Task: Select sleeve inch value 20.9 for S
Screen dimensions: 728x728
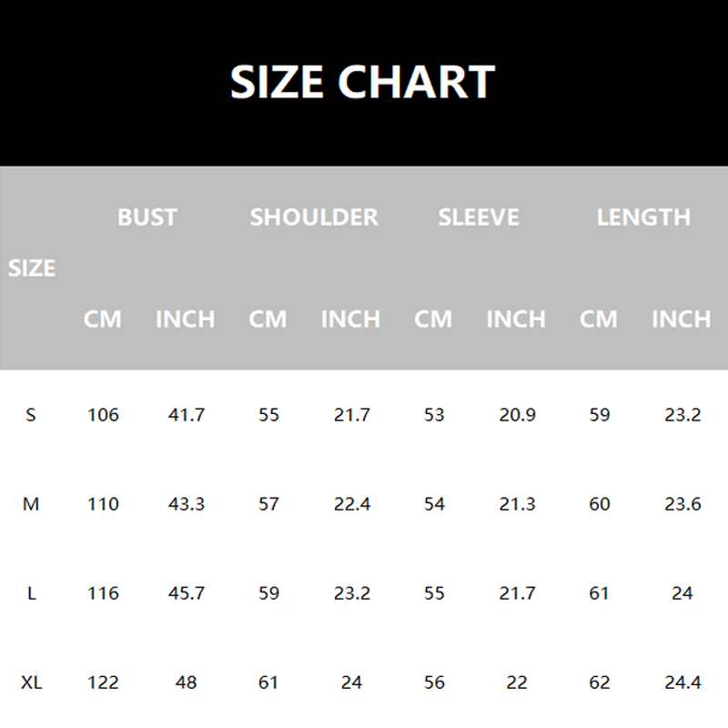Action: [x=517, y=415]
